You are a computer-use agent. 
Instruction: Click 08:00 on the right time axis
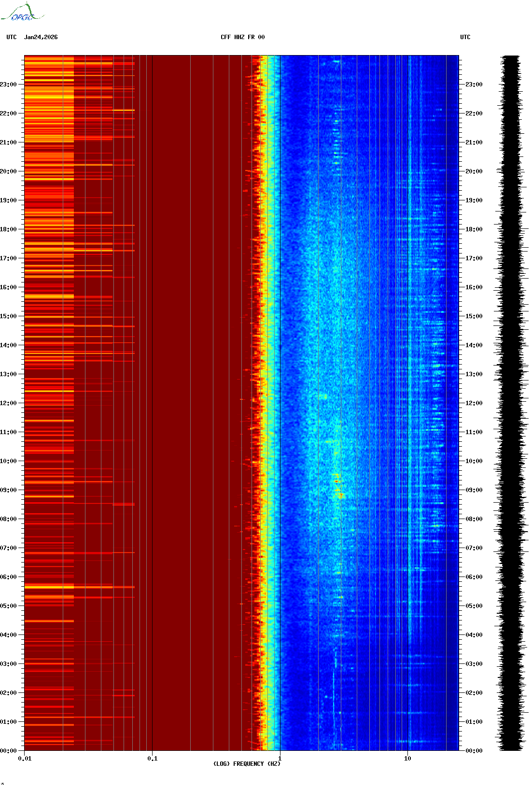coord(474,519)
